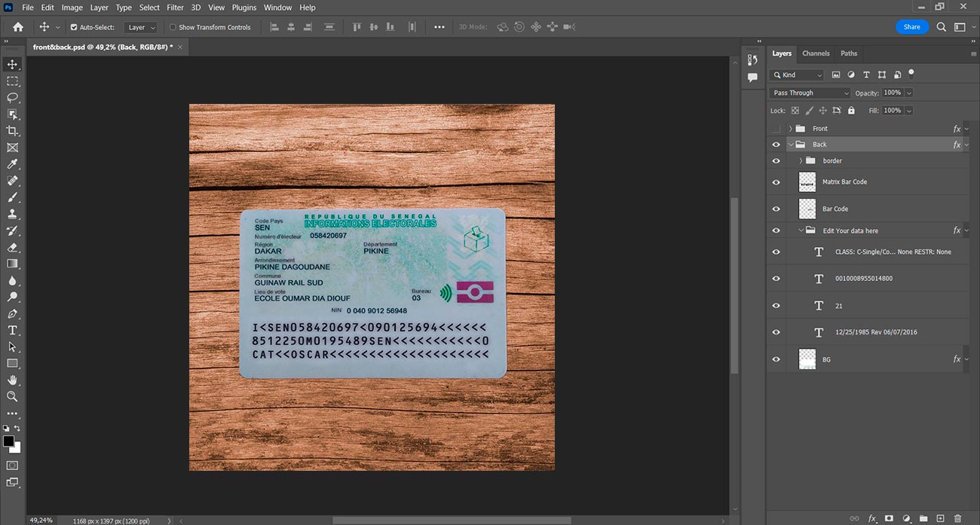Image resolution: width=980 pixels, height=525 pixels.
Task: Hide the text layer named 21
Action: (x=776, y=306)
